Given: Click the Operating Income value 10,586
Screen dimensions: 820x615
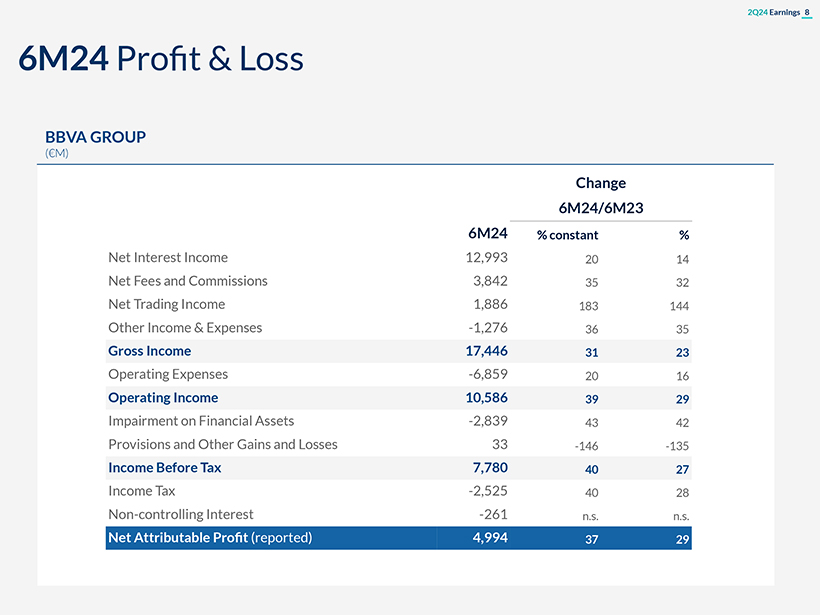Looking at the screenshot, I should pyautogui.click(x=486, y=398).
